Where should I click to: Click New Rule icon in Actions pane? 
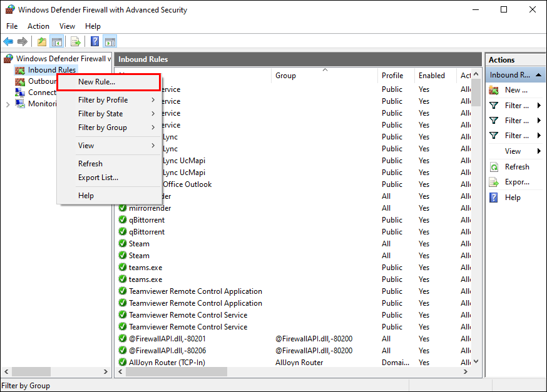(x=494, y=90)
